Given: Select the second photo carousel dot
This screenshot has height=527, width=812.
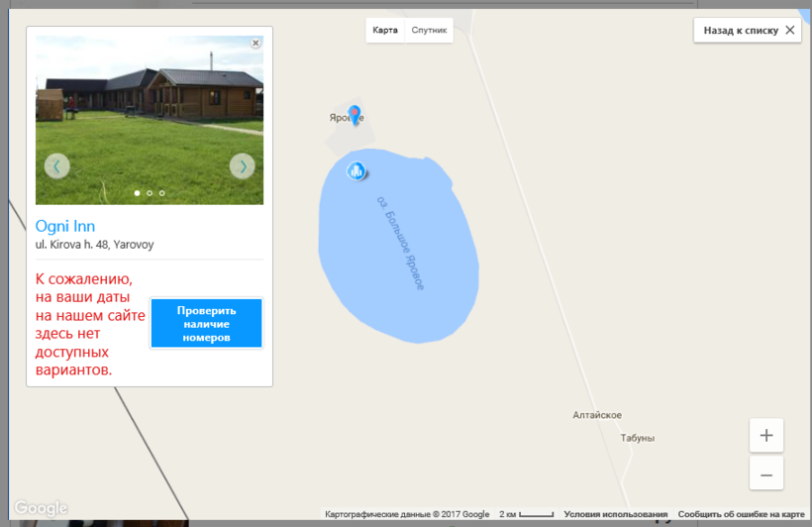Looking at the screenshot, I should point(150,193).
